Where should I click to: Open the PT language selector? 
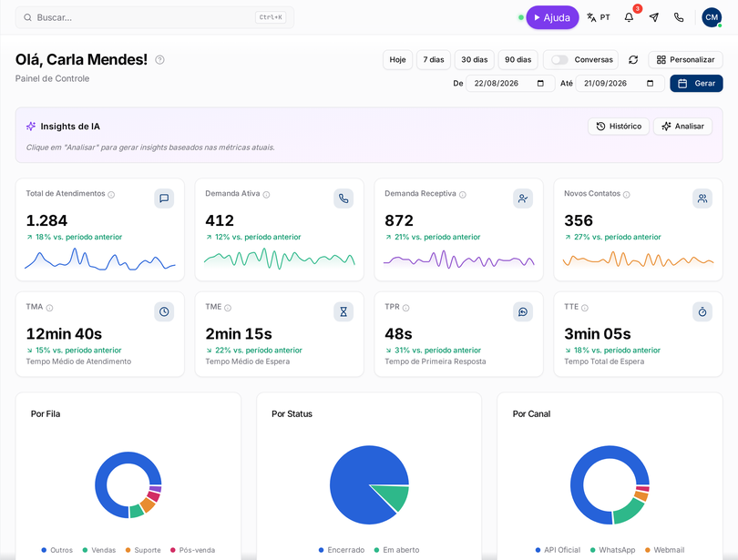(x=599, y=17)
